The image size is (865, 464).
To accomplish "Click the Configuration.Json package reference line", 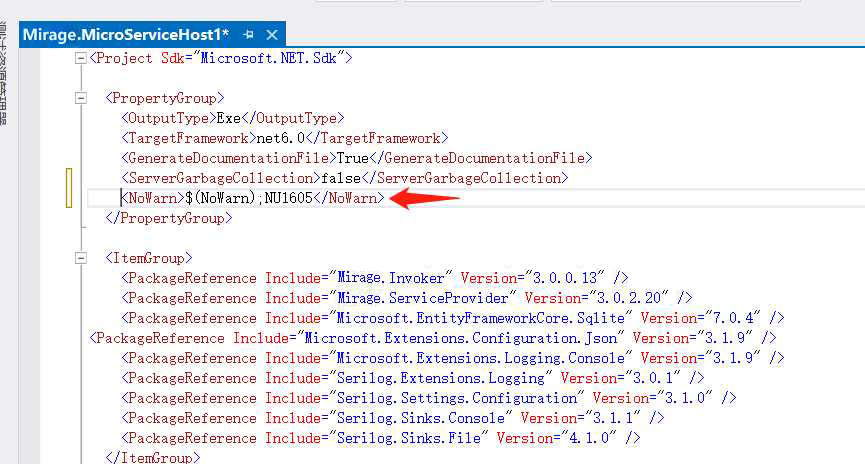I will tap(432, 338).
